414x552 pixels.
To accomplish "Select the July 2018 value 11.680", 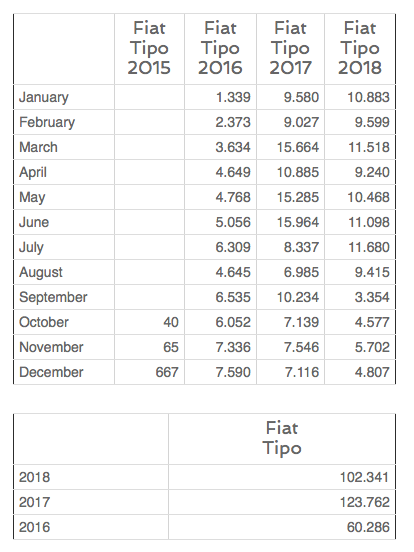I will click(x=369, y=247).
